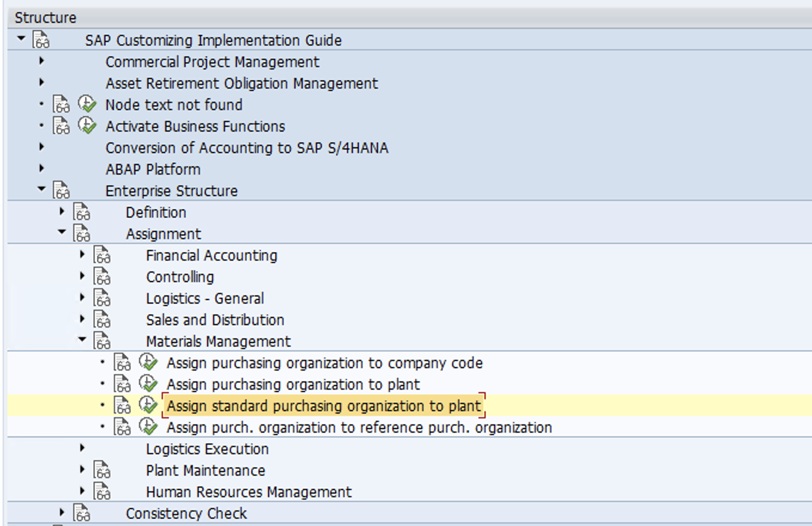Expand Conversion of Accounting to SAP S/4HANA
This screenshot has width=812, height=526.
tap(41, 146)
